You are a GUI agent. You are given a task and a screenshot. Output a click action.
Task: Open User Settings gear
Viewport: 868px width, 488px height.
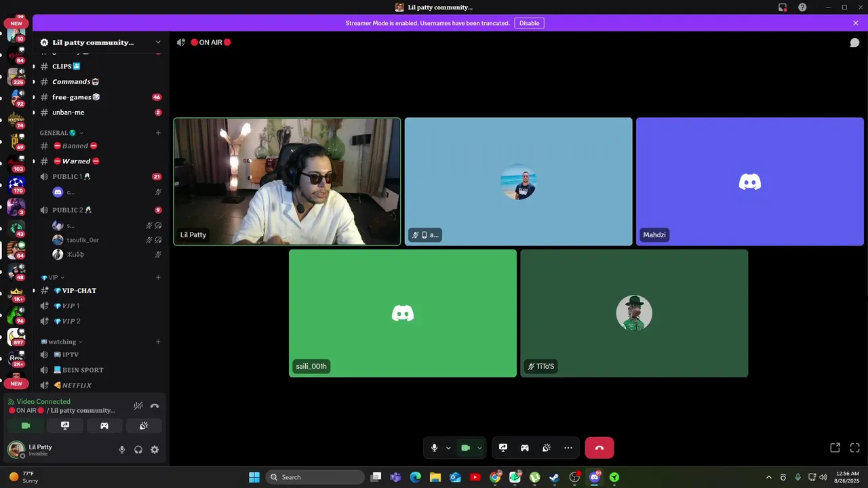tap(155, 449)
